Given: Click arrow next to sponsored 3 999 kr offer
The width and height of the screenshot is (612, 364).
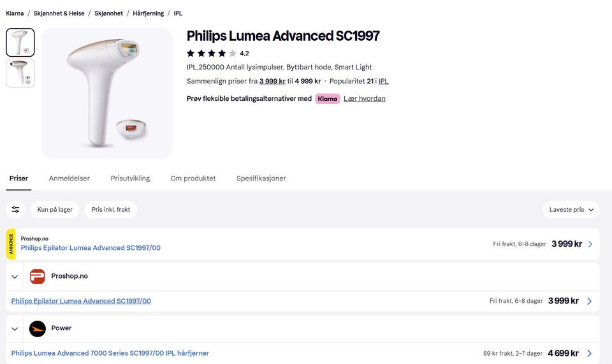Looking at the screenshot, I should point(590,244).
